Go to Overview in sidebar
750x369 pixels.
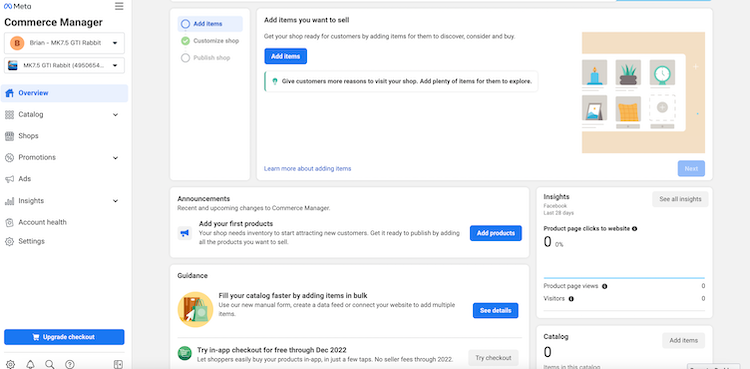[64, 93]
